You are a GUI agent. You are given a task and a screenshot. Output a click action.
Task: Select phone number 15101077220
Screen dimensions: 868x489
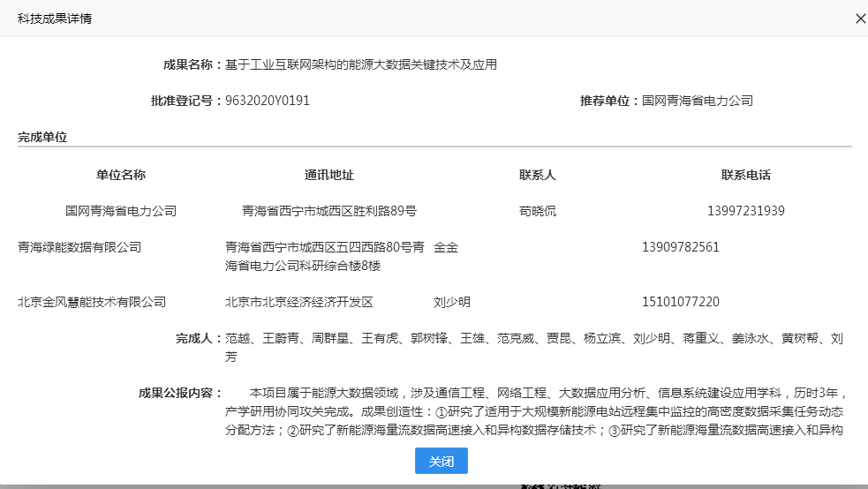[x=681, y=302]
